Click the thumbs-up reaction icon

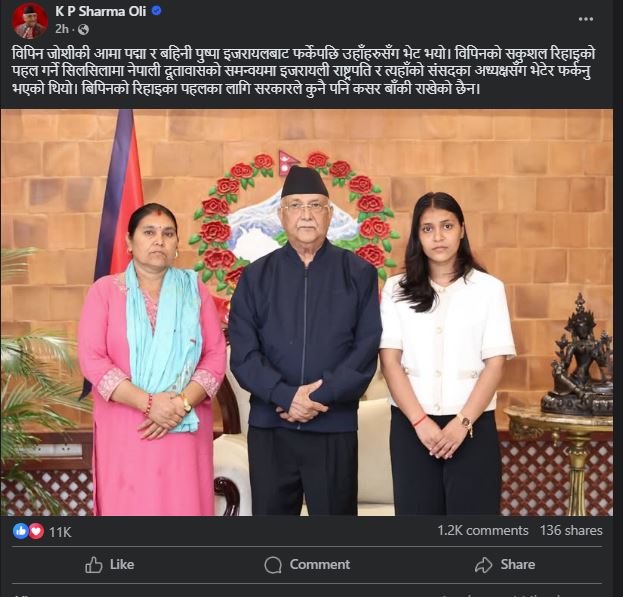(x=20, y=531)
